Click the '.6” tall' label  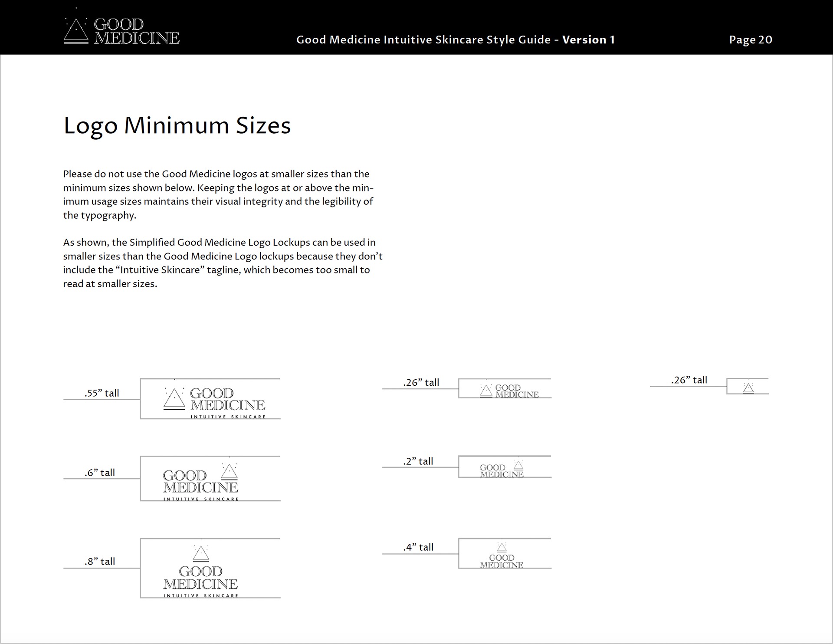100,473
